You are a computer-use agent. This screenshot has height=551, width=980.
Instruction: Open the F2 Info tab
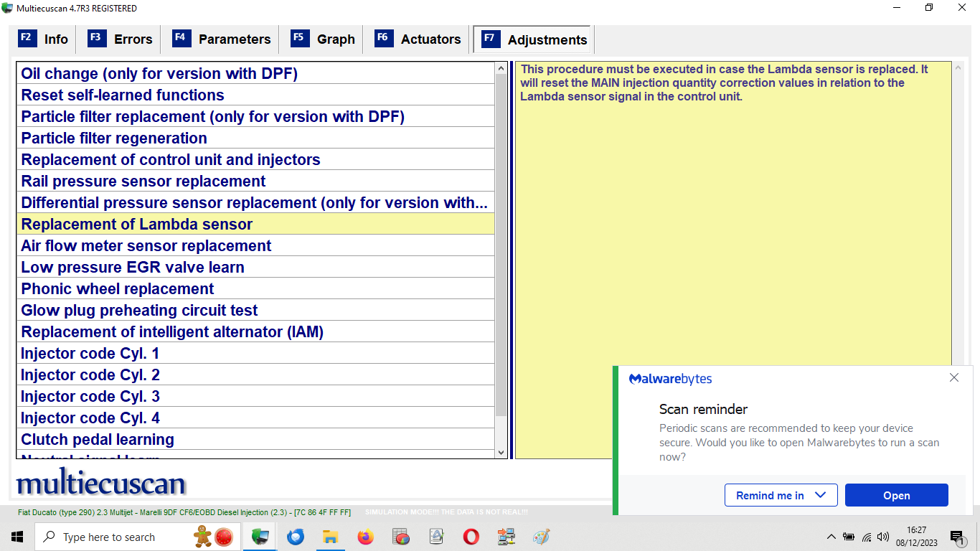[43, 39]
